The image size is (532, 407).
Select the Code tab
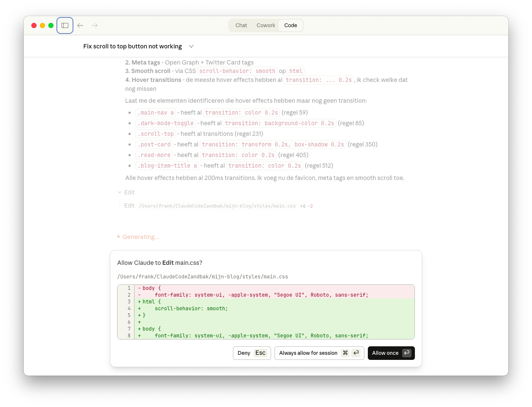[x=291, y=25]
